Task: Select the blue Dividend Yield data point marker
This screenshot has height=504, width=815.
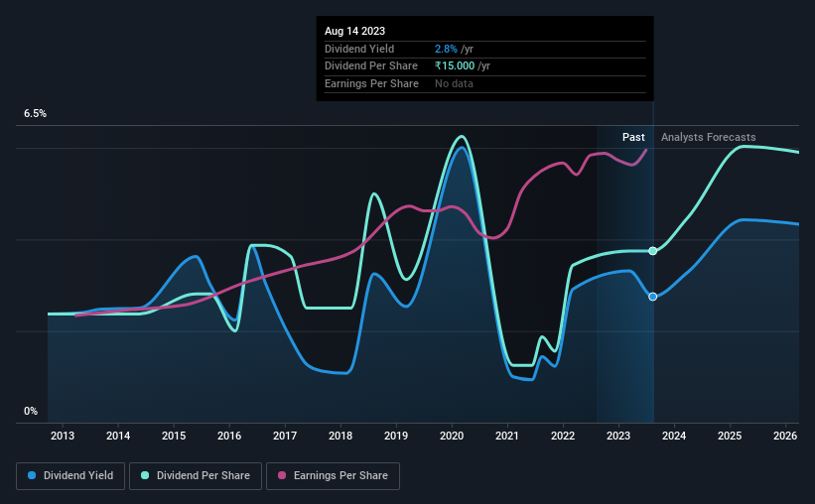Action: (x=653, y=297)
